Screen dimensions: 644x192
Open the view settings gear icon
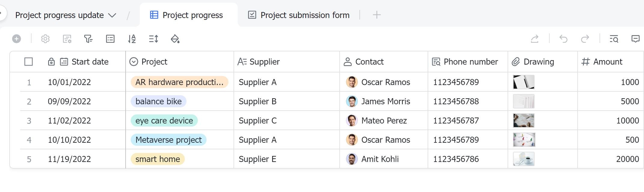click(x=45, y=39)
